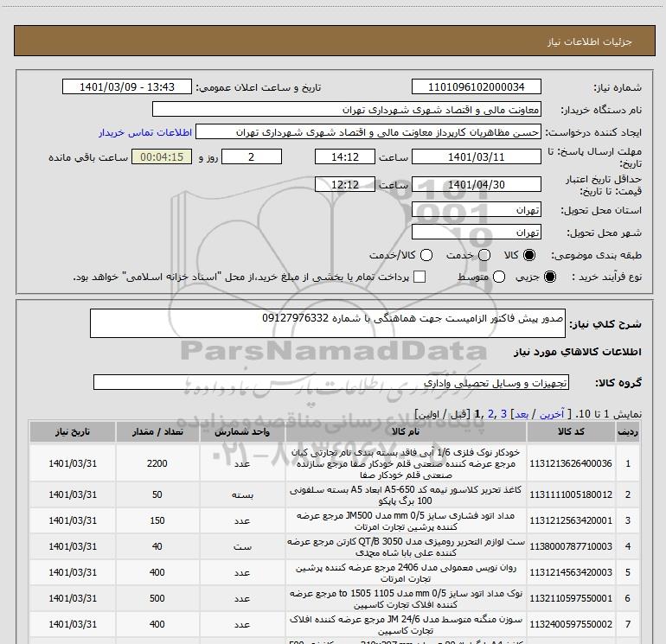Screen dimensions: 666x644
Task: Click item code 113111100518​0012
Action: click(571, 494)
